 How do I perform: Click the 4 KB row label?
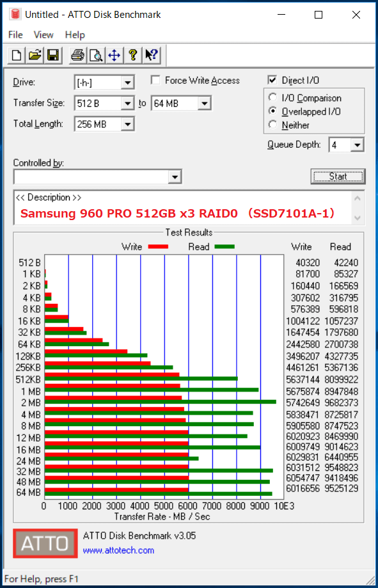[30, 298]
